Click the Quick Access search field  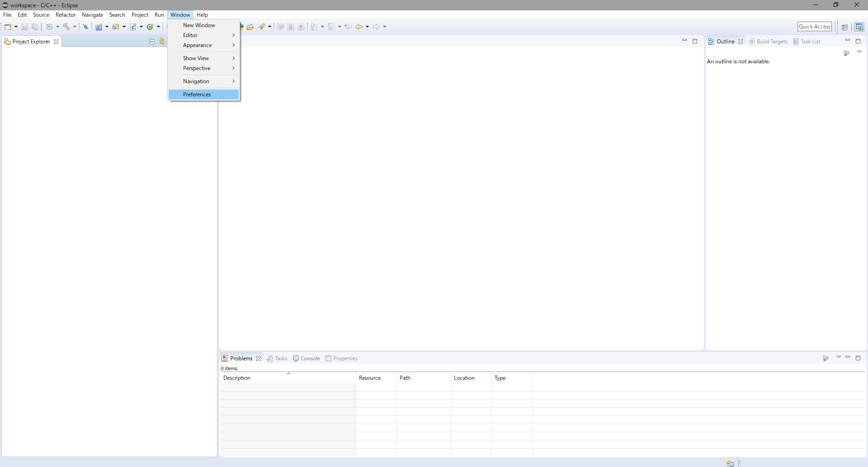pos(814,27)
